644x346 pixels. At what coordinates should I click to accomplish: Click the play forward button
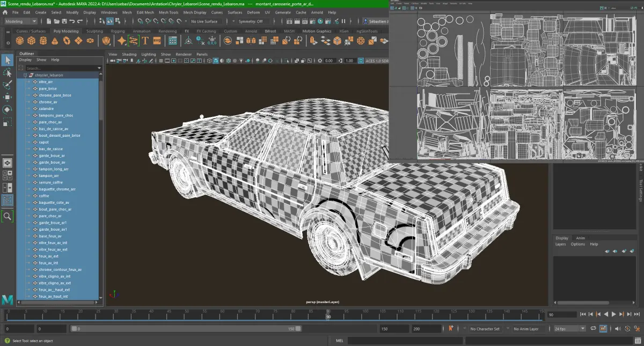pyautogui.click(x=613, y=314)
